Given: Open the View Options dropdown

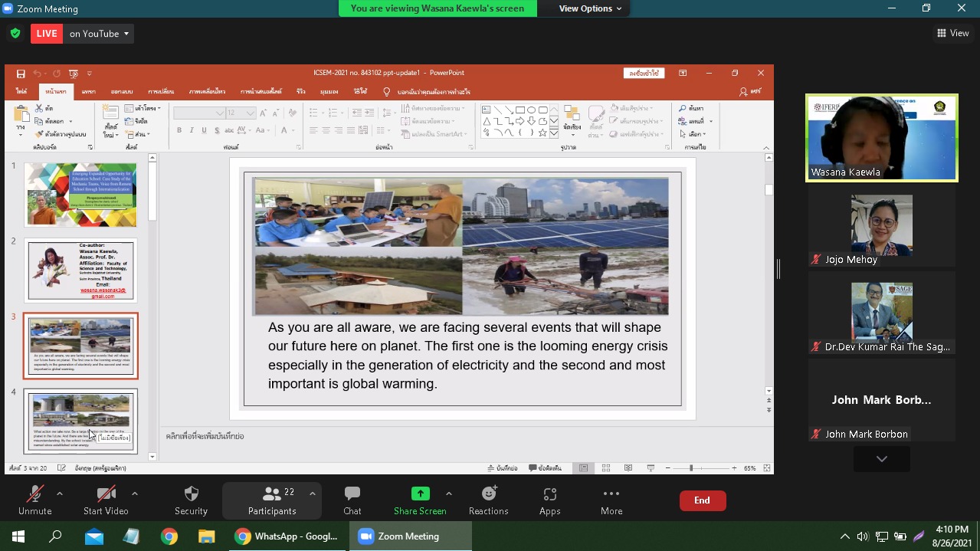Looking at the screenshot, I should (591, 8).
